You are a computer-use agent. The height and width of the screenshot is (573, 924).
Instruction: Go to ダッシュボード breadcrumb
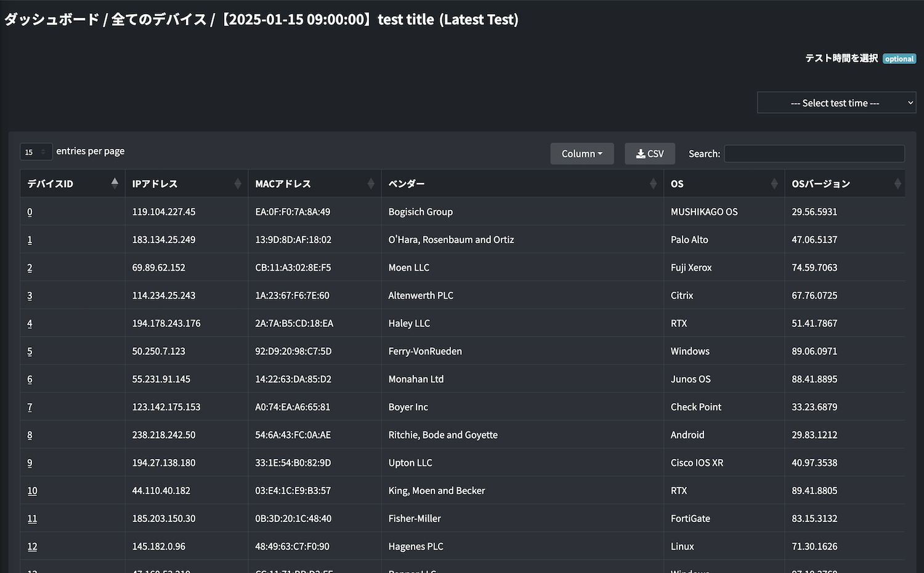52,20
